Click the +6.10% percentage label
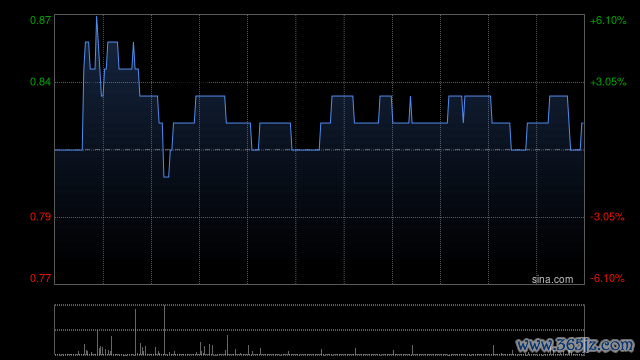The height and width of the screenshot is (360, 640). 608,20
